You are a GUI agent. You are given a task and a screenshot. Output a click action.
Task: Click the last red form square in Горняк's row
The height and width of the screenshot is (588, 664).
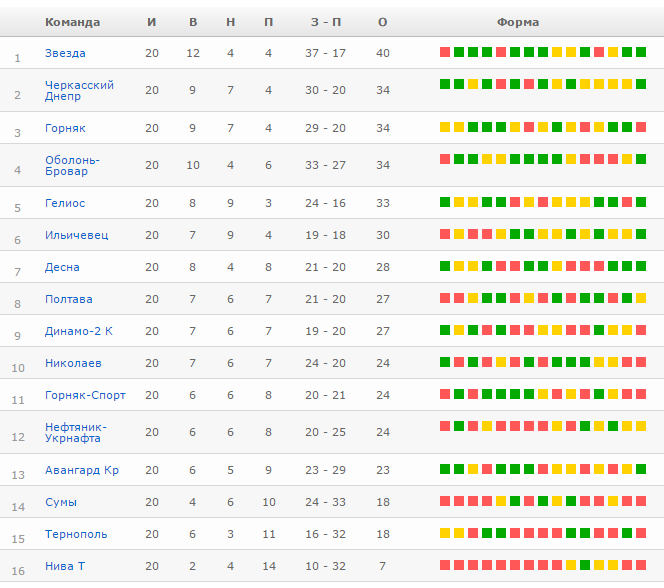point(641,127)
